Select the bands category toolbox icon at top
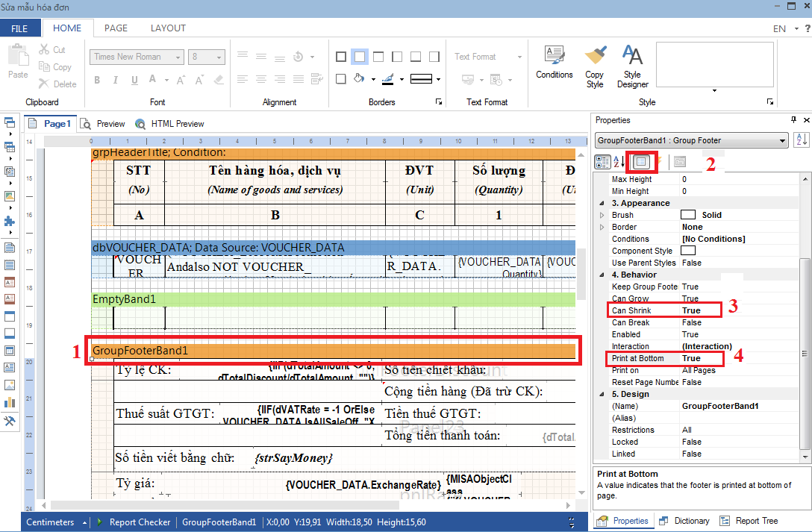 click(9, 122)
